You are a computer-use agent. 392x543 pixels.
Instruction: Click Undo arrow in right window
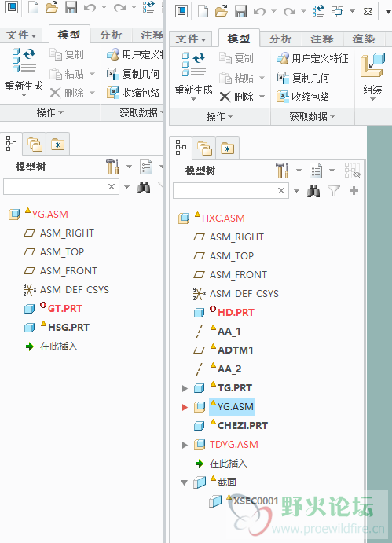coord(260,12)
